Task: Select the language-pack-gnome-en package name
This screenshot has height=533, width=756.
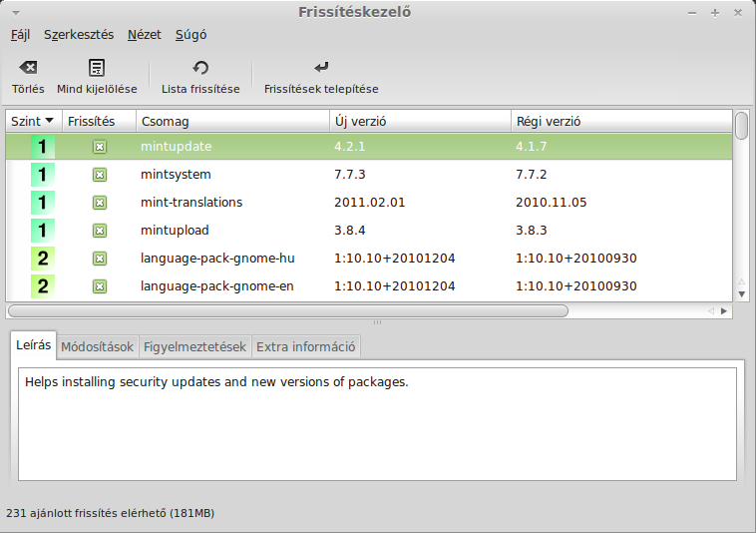Action: point(217,286)
